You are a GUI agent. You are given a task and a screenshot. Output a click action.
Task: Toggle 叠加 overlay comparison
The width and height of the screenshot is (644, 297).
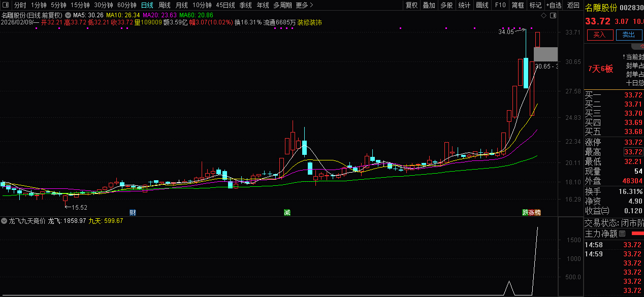click(429, 5)
